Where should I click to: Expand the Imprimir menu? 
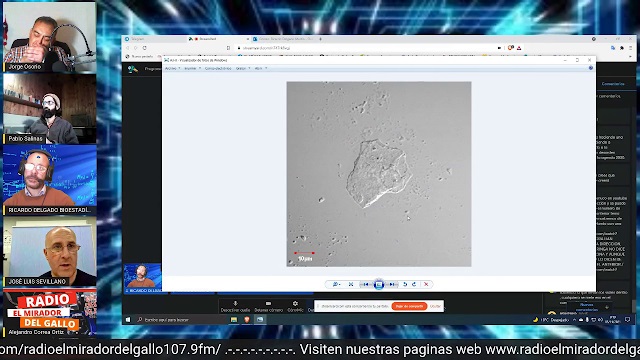pyautogui.click(x=192, y=69)
